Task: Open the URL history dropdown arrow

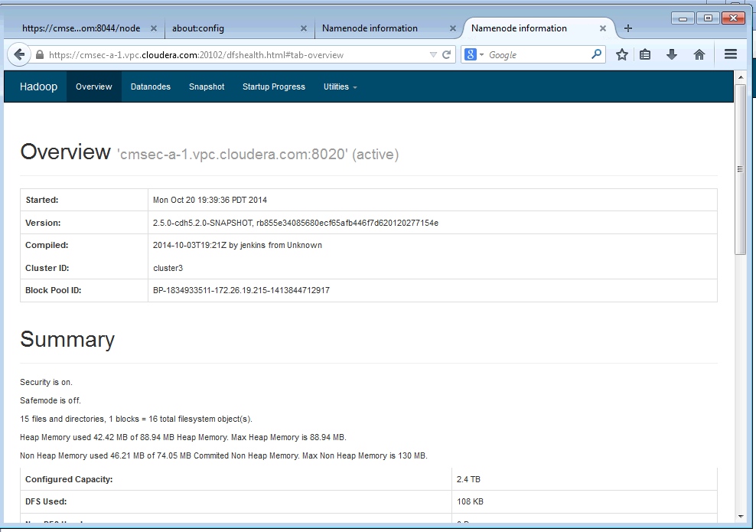Action: pos(433,55)
